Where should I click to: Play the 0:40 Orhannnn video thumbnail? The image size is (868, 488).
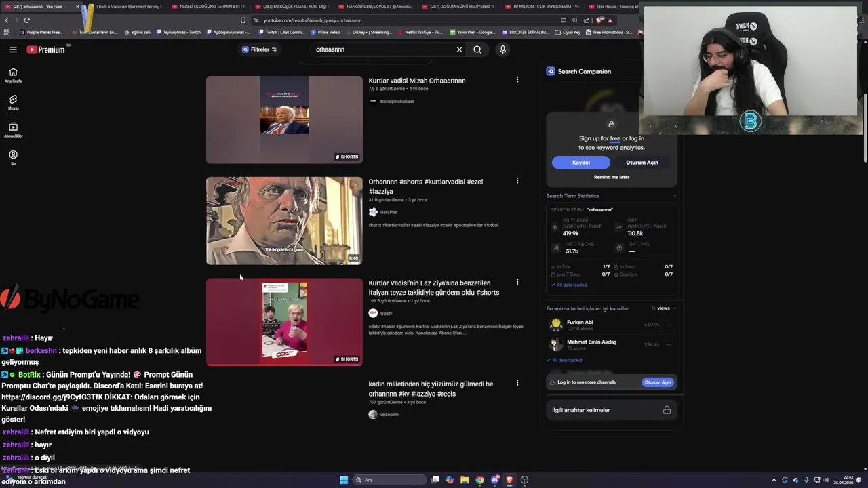[x=284, y=220]
